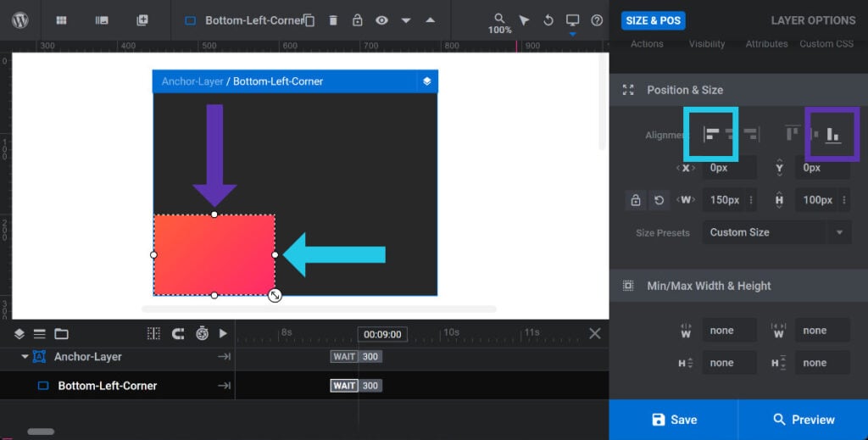Switch to the Visibility tab
The image size is (868, 440).
(x=706, y=44)
